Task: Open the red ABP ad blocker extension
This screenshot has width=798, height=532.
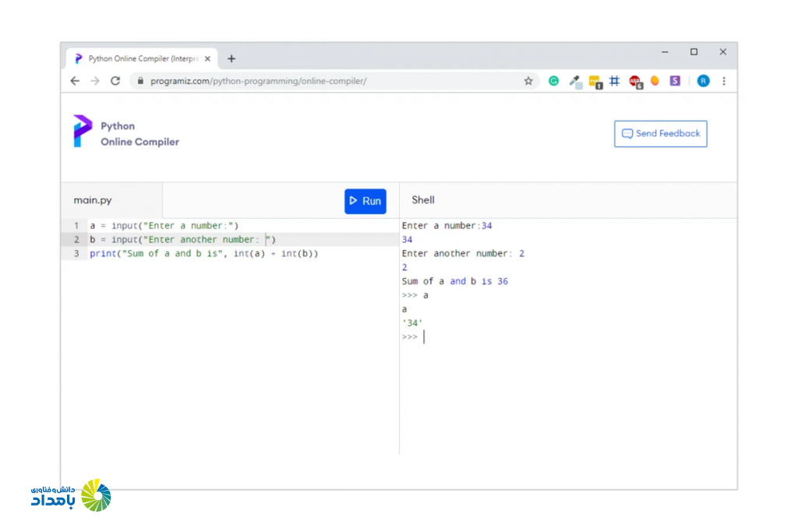Action: tap(635, 82)
